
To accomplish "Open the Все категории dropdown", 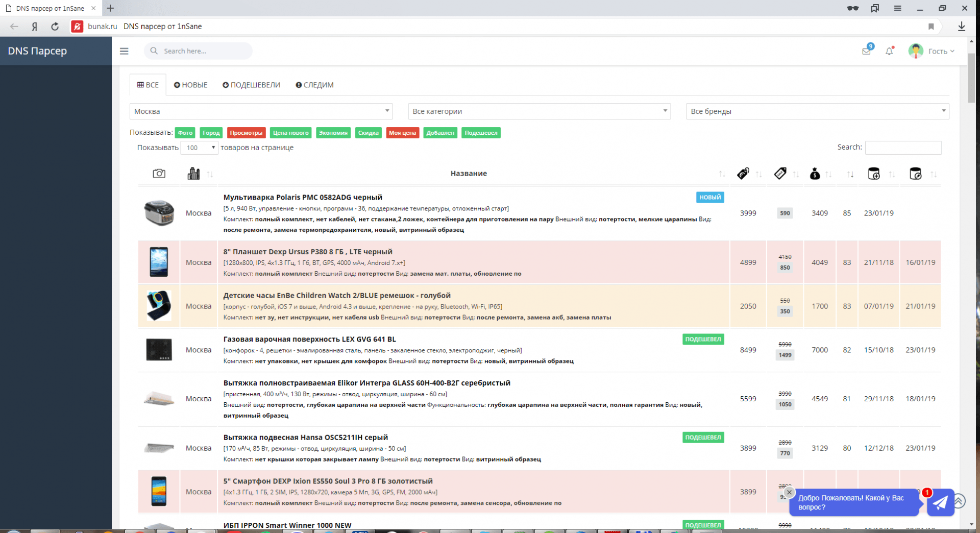I will tap(539, 111).
